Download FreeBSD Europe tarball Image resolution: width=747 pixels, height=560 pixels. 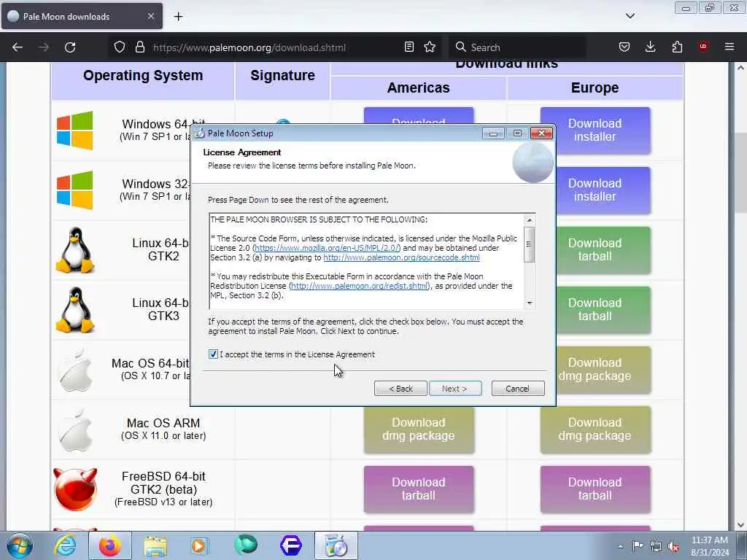tap(595, 489)
